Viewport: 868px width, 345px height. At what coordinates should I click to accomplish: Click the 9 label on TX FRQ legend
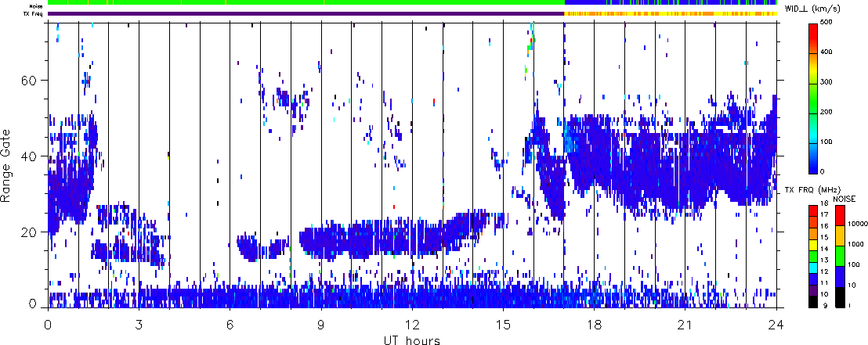[x=826, y=306]
